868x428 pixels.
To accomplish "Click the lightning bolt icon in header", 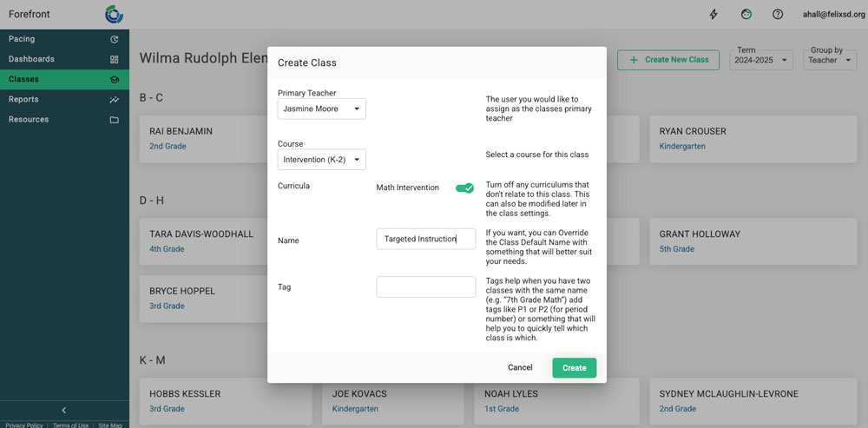I will click(714, 14).
